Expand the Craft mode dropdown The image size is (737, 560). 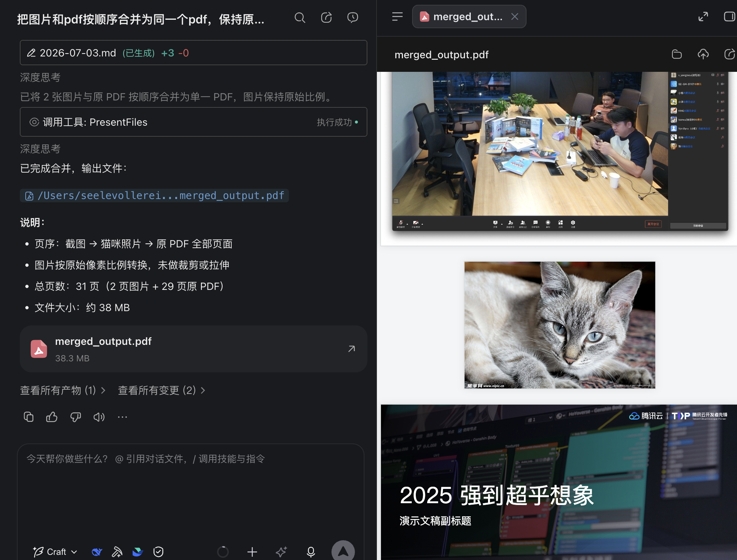pos(55,552)
